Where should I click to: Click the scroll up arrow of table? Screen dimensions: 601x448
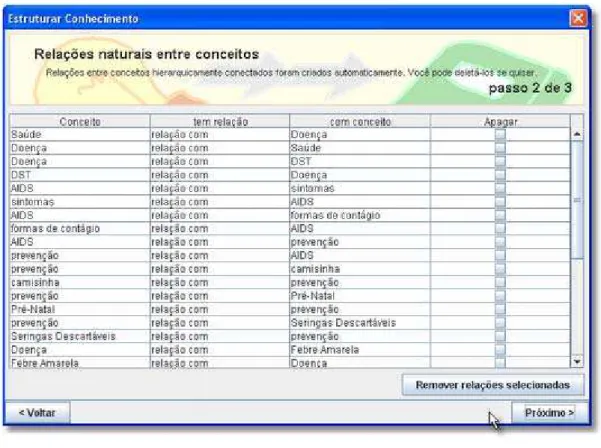coord(577,134)
